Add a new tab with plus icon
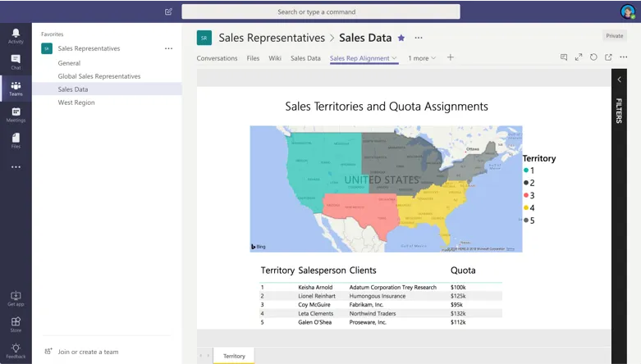The image size is (641, 364). tap(450, 57)
